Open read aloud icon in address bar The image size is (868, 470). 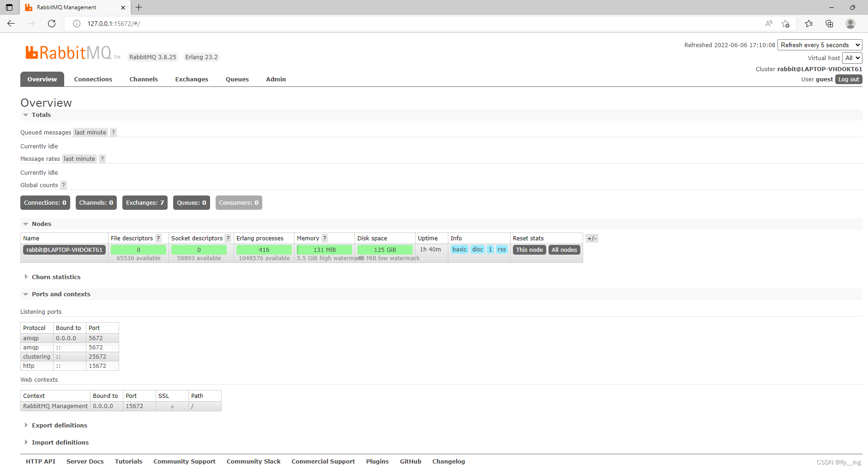(769, 24)
